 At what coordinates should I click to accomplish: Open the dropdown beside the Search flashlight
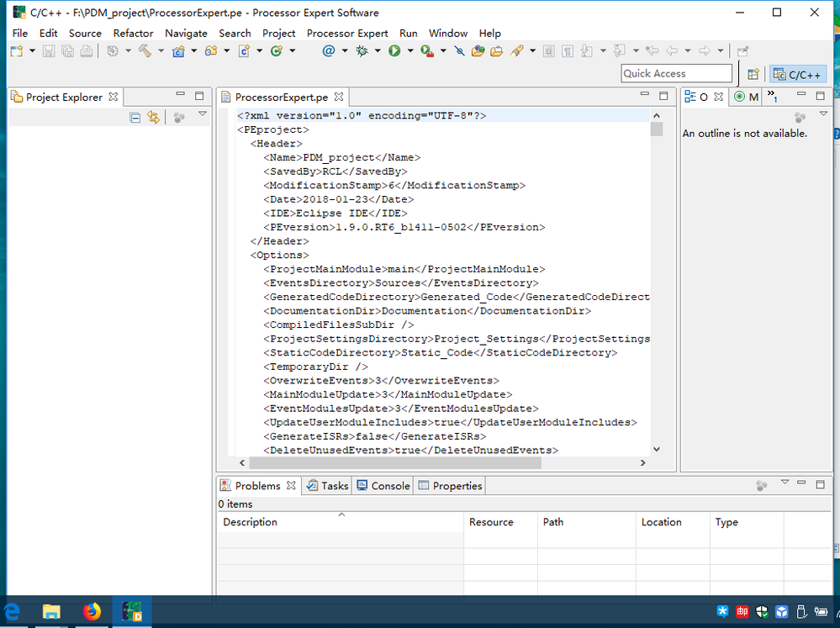[x=532, y=51]
